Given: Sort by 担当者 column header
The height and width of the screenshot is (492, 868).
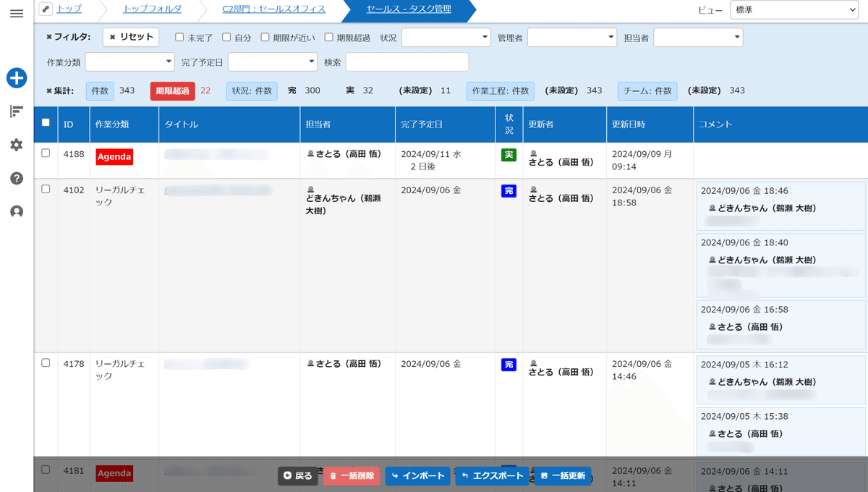Looking at the screenshot, I should tap(348, 124).
